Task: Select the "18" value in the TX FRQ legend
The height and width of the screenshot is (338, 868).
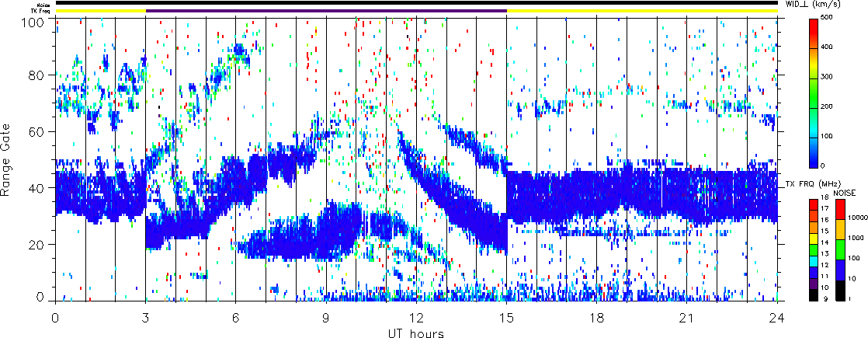Action: 824,198
